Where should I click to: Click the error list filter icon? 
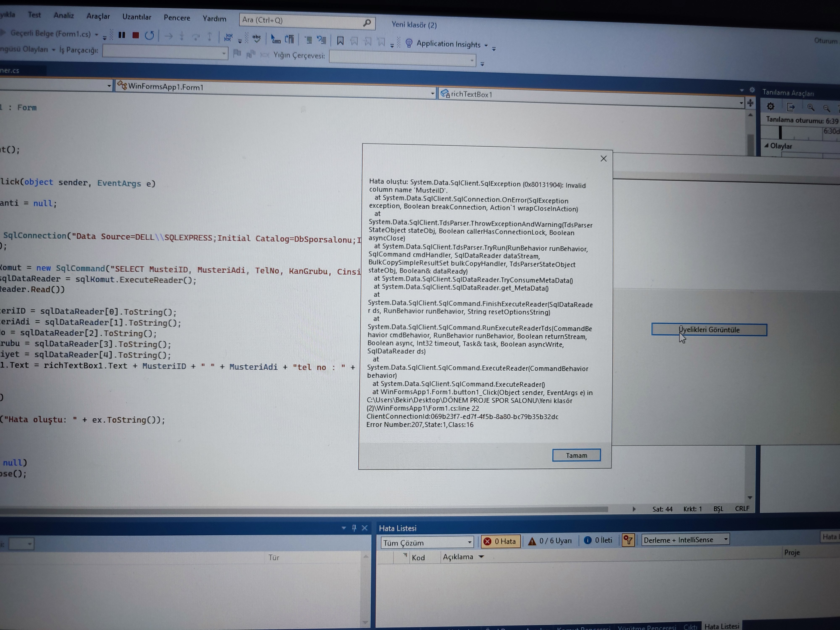[x=629, y=540]
